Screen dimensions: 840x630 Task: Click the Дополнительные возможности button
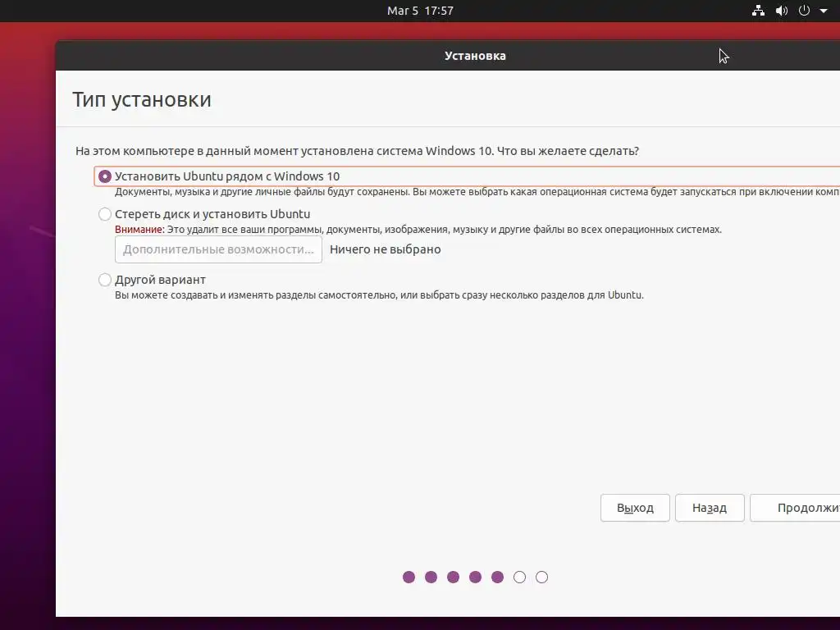[x=218, y=249]
